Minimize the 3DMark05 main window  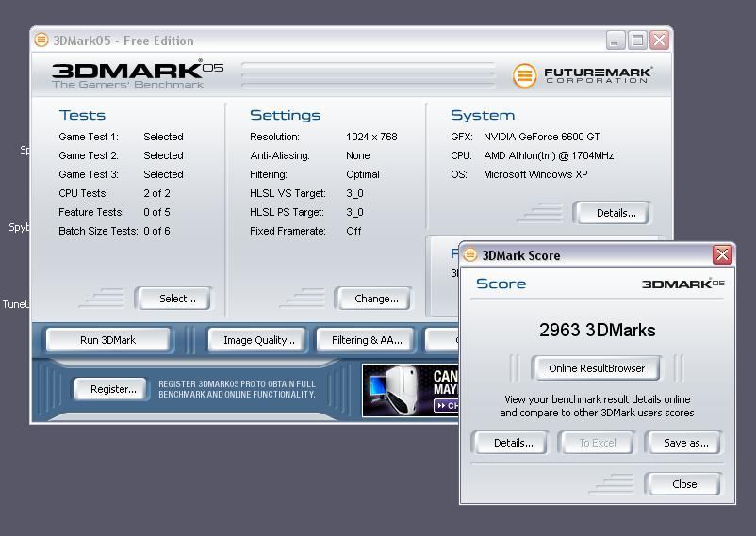pos(616,41)
